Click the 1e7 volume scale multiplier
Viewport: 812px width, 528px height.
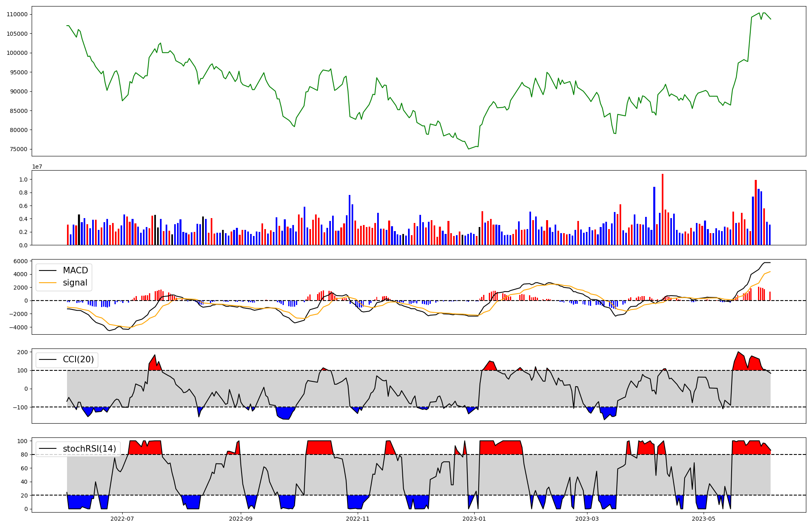click(x=37, y=167)
